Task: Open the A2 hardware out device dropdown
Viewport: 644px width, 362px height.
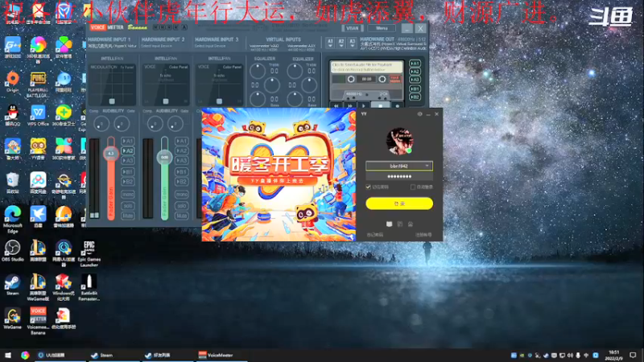Action: [x=341, y=43]
